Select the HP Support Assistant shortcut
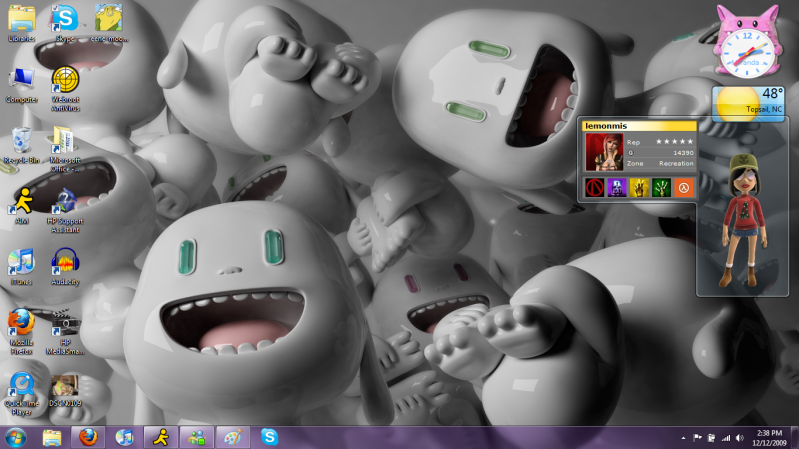799x449 pixels. 65,210
